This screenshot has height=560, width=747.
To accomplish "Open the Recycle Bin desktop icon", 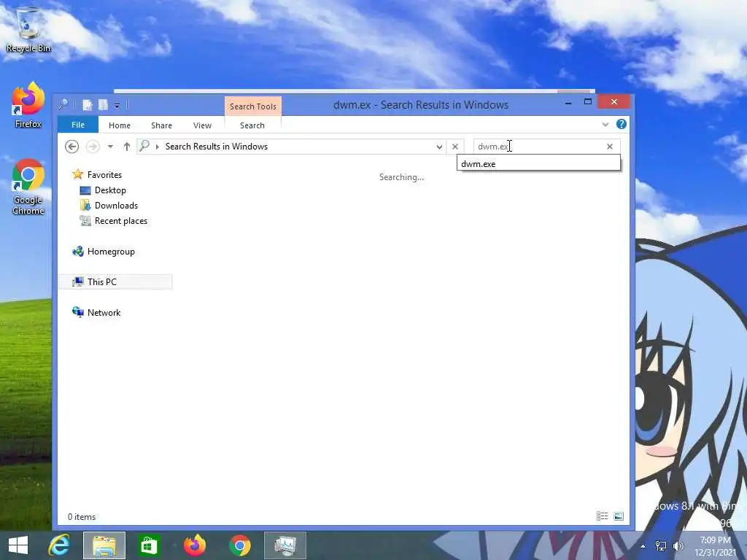I will click(28, 29).
